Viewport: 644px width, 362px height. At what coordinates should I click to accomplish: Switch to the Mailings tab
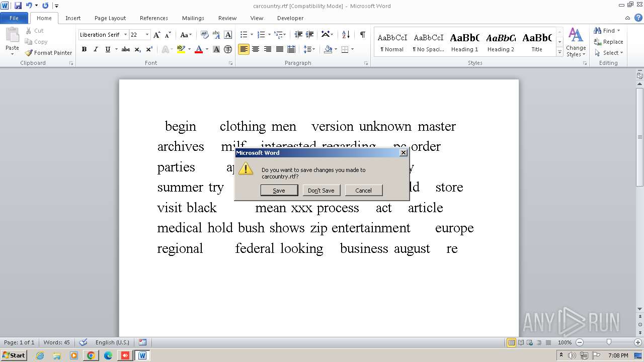point(193,18)
